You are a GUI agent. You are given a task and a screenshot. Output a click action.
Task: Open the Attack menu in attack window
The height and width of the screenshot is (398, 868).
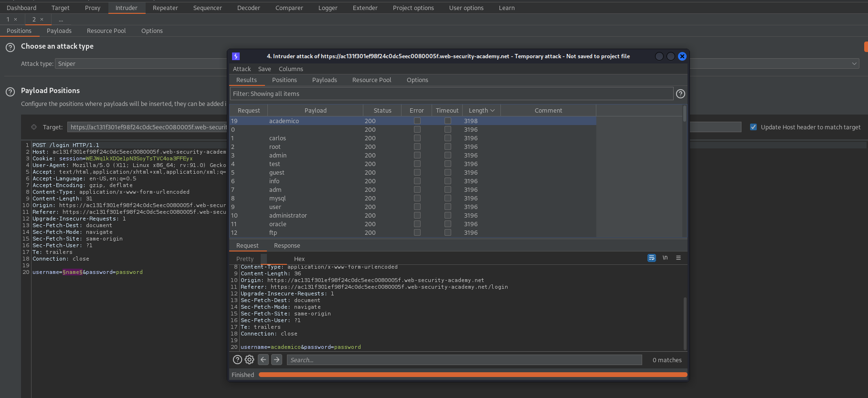tap(242, 69)
